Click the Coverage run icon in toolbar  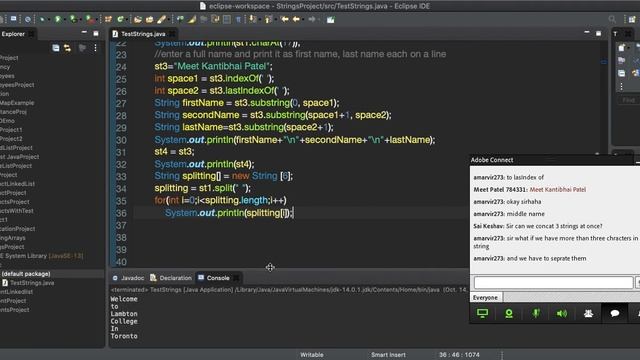pyautogui.click(x=73, y=19)
